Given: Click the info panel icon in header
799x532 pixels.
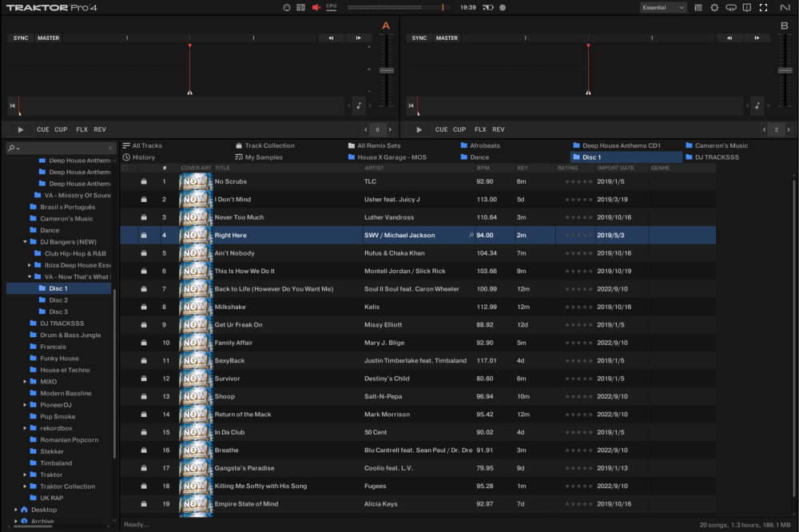Looking at the screenshot, I should [x=746, y=8].
